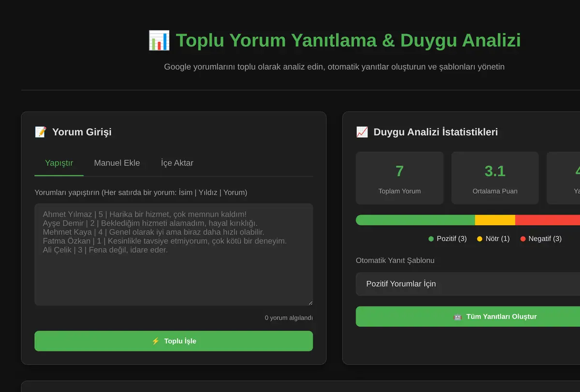Click the subtitle about Google yorumlarını
580x392 pixels.
click(334, 67)
